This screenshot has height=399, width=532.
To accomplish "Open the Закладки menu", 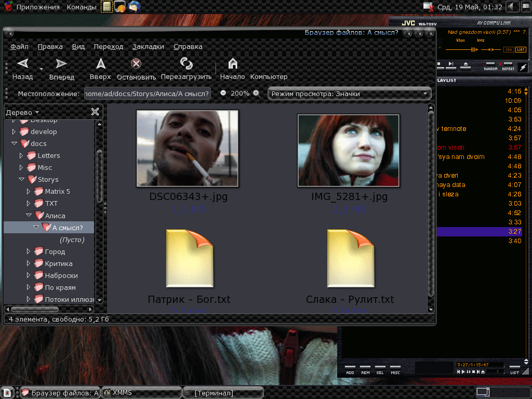I will pos(148,46).
